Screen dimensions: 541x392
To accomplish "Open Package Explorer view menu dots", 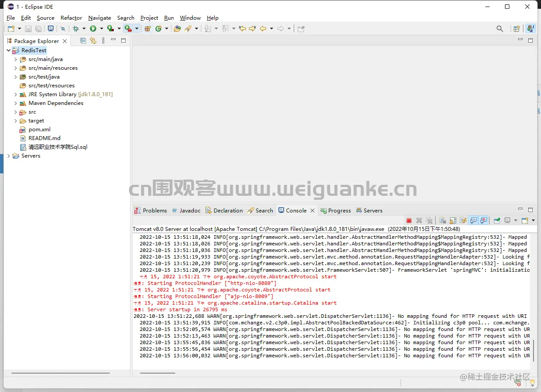I will coord(103,40).
